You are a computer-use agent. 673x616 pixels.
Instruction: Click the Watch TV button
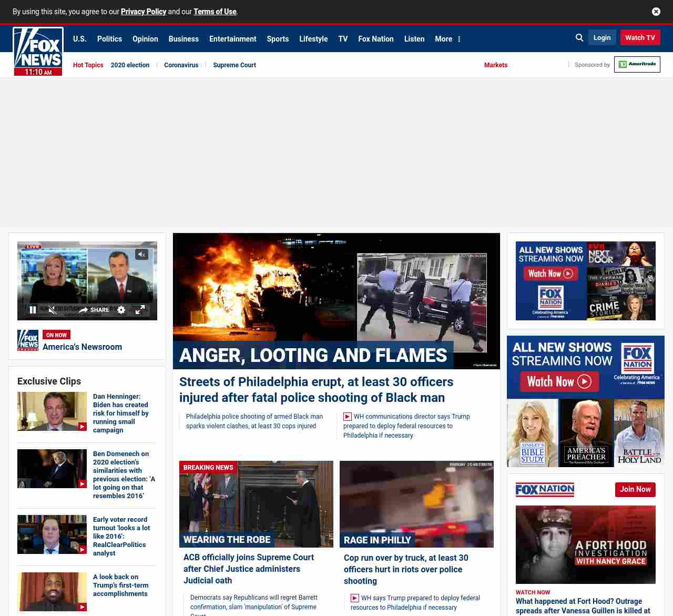(x=640, y=38)
